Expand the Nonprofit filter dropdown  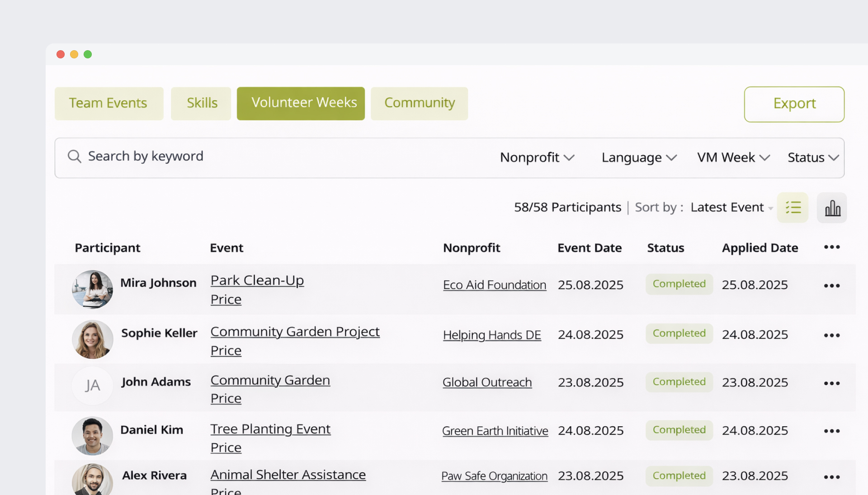tap(537, 157)
